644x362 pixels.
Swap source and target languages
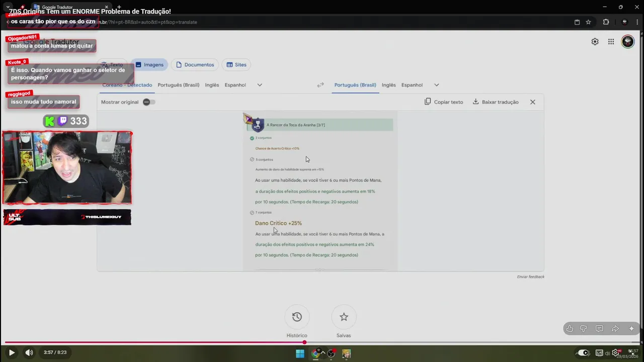click(x=320, y=85)
